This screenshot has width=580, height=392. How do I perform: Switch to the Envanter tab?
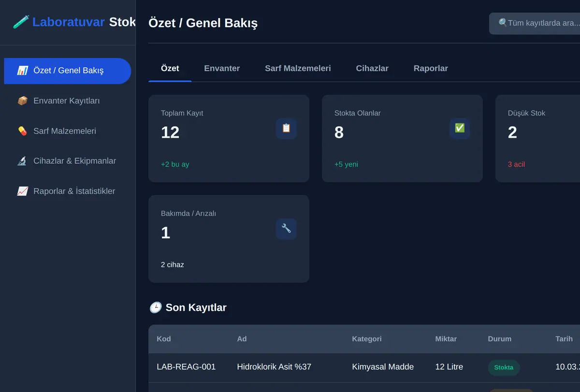point(222,68)
